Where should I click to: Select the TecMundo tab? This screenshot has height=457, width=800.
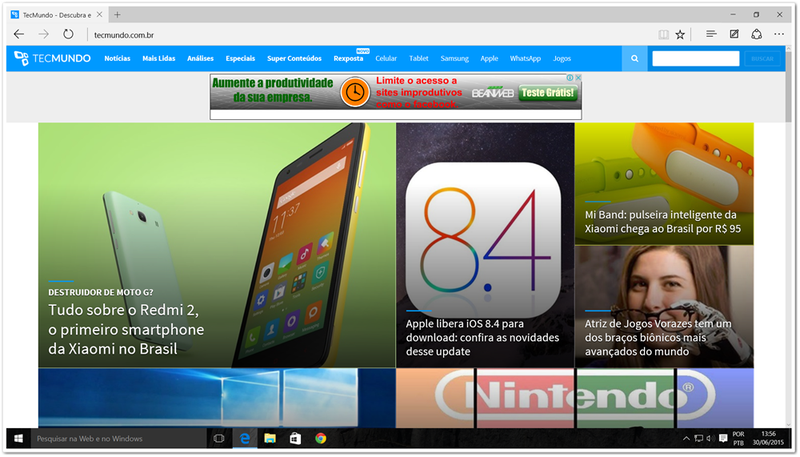pyautogui.click(x=56, y=15)
